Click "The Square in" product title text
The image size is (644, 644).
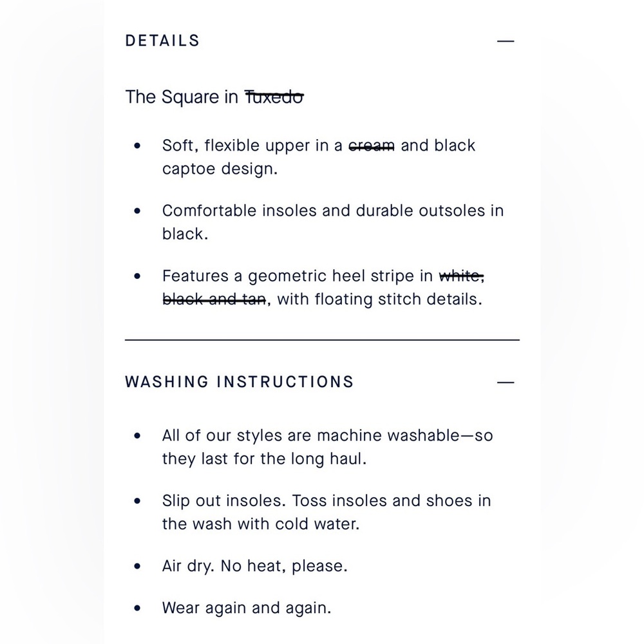coord(182,97)
